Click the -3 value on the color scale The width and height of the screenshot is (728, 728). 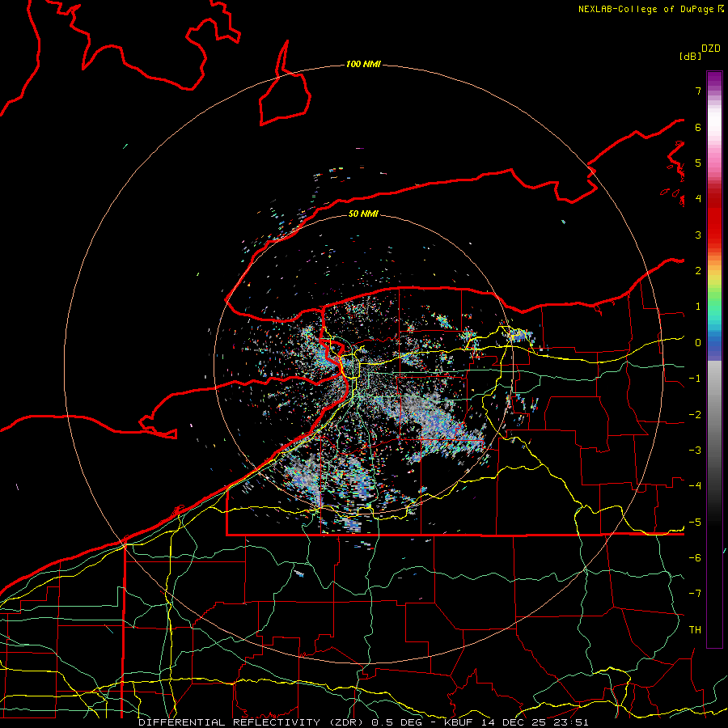tap(695, 451)
